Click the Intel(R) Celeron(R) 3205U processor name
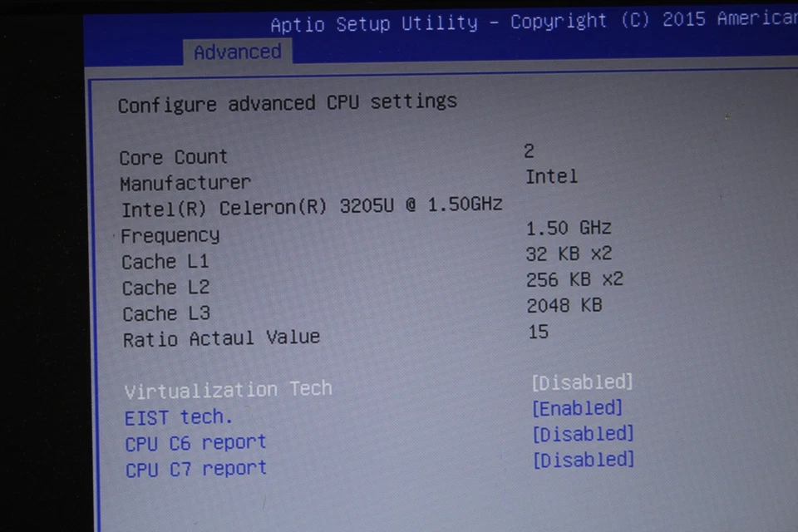 [x=312, y=207]
